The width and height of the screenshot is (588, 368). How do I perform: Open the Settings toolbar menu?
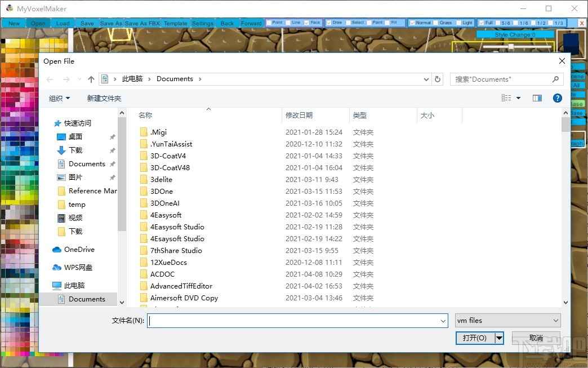[x=202, y=23]
